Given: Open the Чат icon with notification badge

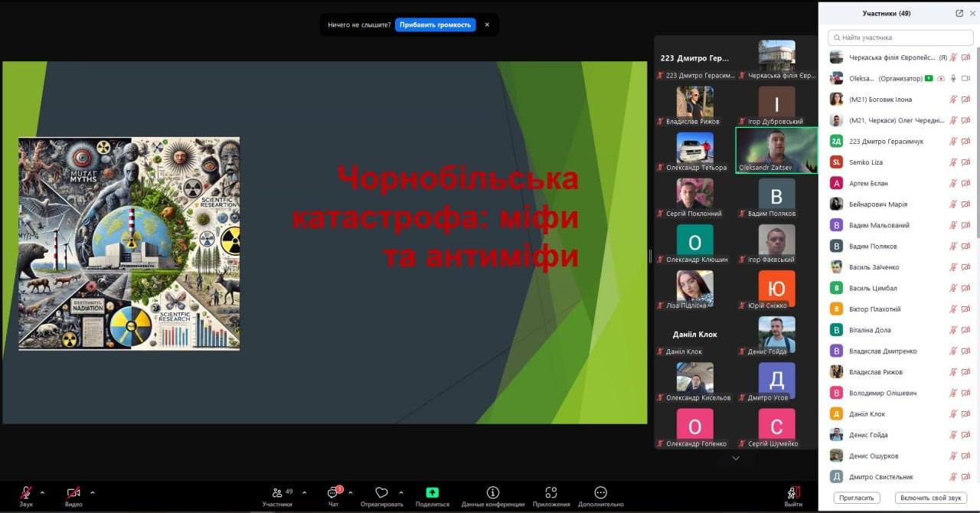Looking at the screenshot, I should (333, 492).
